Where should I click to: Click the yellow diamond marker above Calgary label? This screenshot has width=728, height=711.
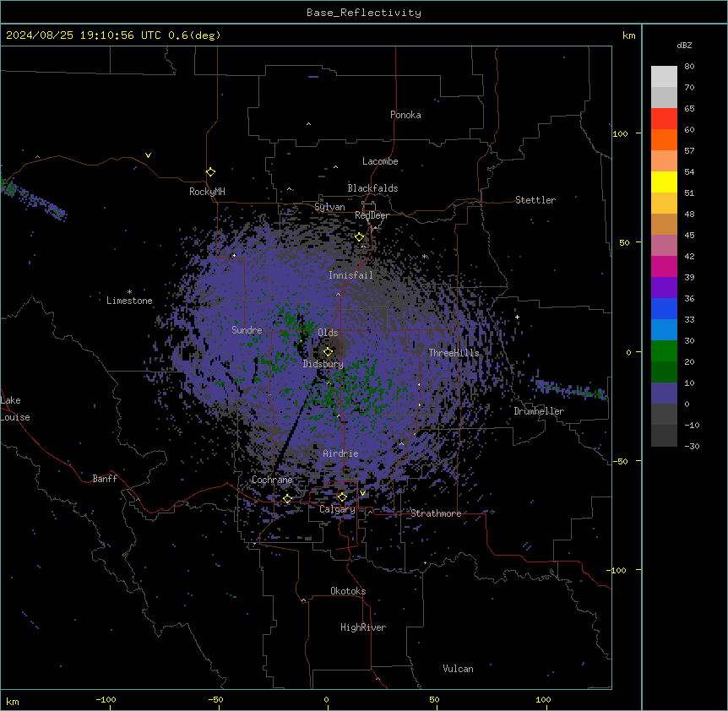(x=342, y=497)
